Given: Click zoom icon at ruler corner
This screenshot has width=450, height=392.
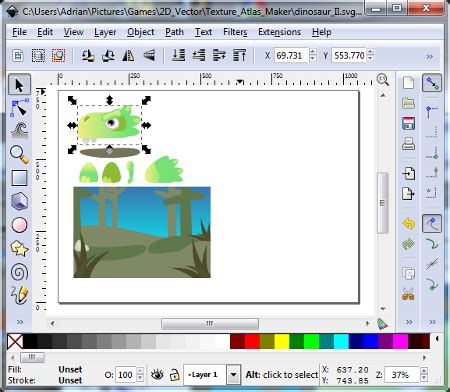Looking at the screenshot, I should [383, 80].
